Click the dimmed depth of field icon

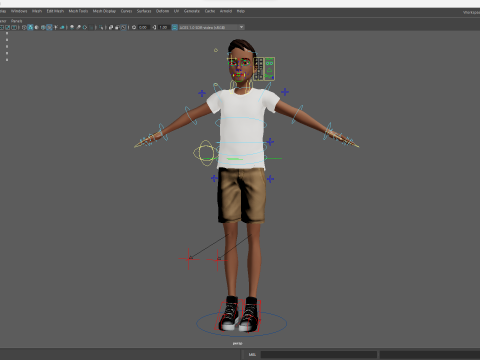tap(92, 27)
